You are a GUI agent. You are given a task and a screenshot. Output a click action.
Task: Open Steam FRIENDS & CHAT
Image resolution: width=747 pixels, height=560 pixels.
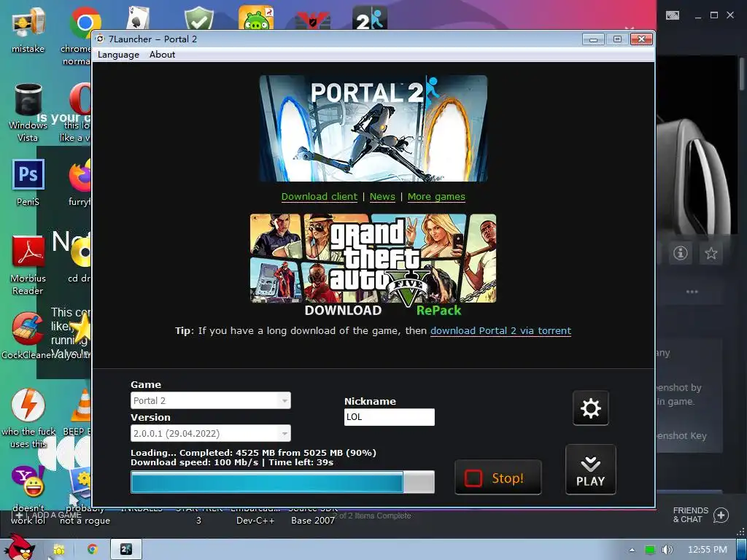click(x=700, y=515)
